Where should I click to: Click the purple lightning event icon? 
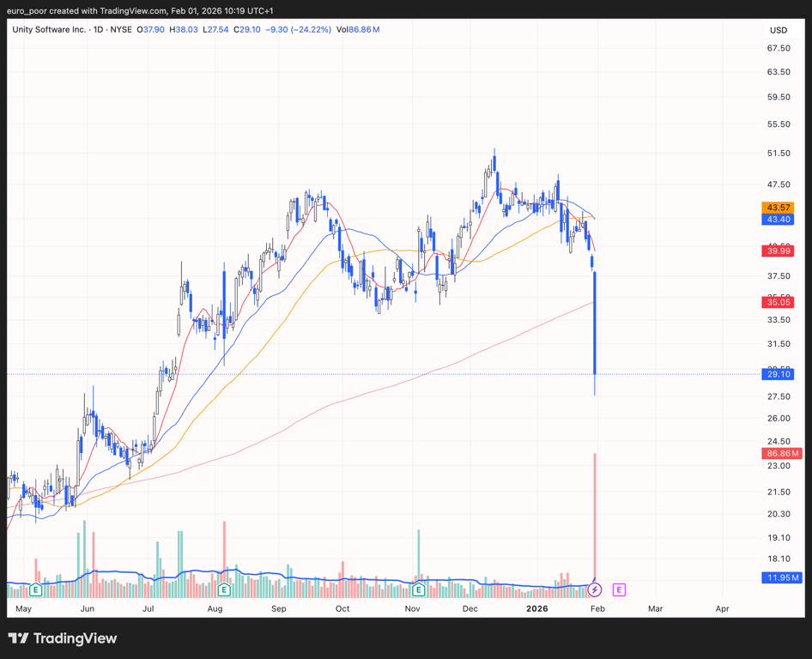pyautogui.click(x=595, y=590)
